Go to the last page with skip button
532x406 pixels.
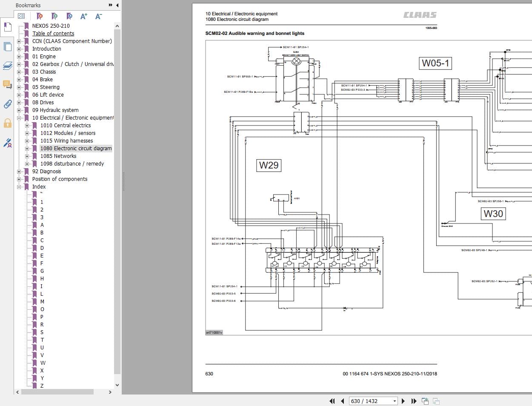tap(413, 401)
